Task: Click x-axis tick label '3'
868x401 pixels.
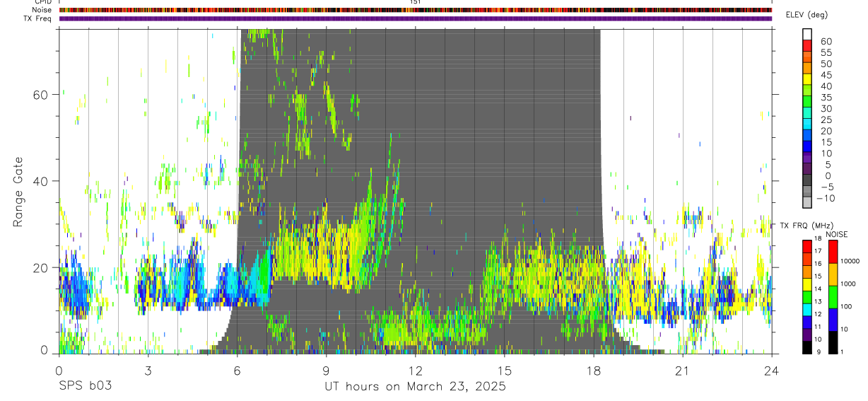Action: click(147, 371)
